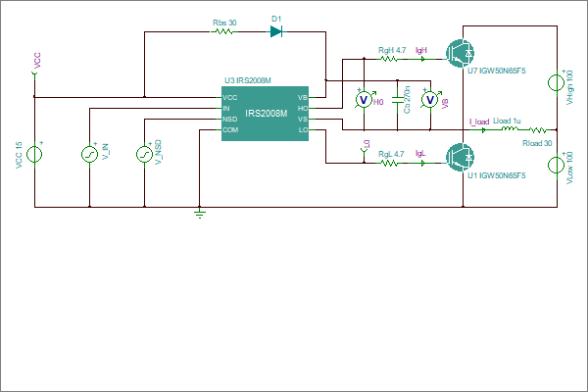Viewport: 588px width, 392px height.
Task: Select the D1 diode symbol
Action: [276, 32]
